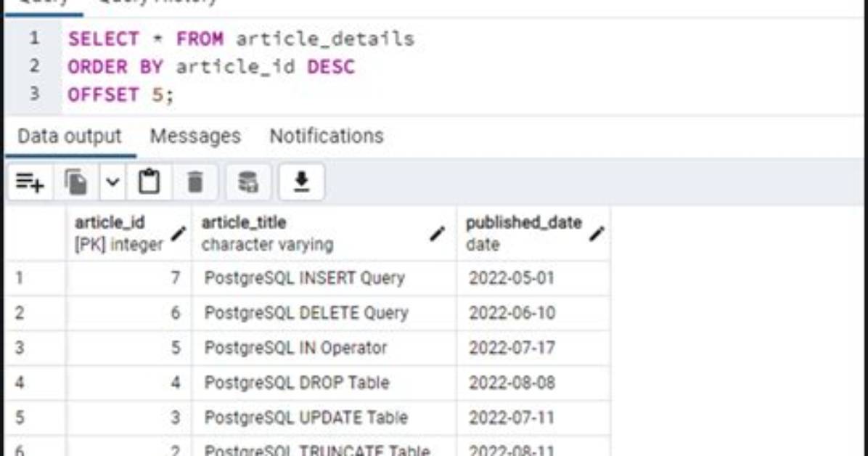Click edit pencil in article_id column header
Image resolution: width=868 pixels, height=456 pixels.
click(178, 234)
